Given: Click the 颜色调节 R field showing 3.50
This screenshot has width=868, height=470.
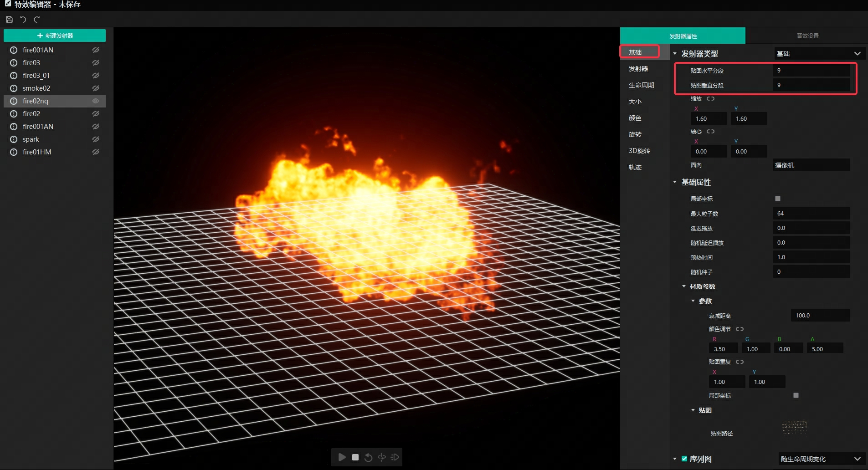Looking at the screenshot, I should click(724, 349).
